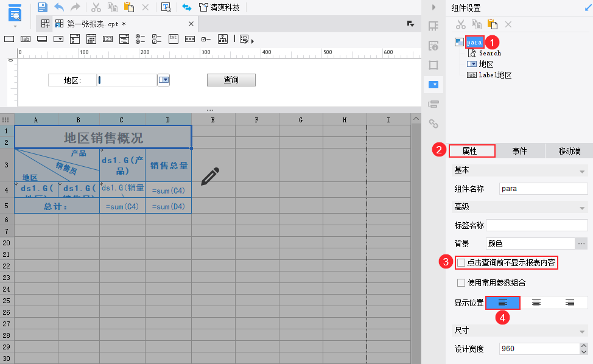
Task: Redo the last undone action
Action: pos(75,7)
